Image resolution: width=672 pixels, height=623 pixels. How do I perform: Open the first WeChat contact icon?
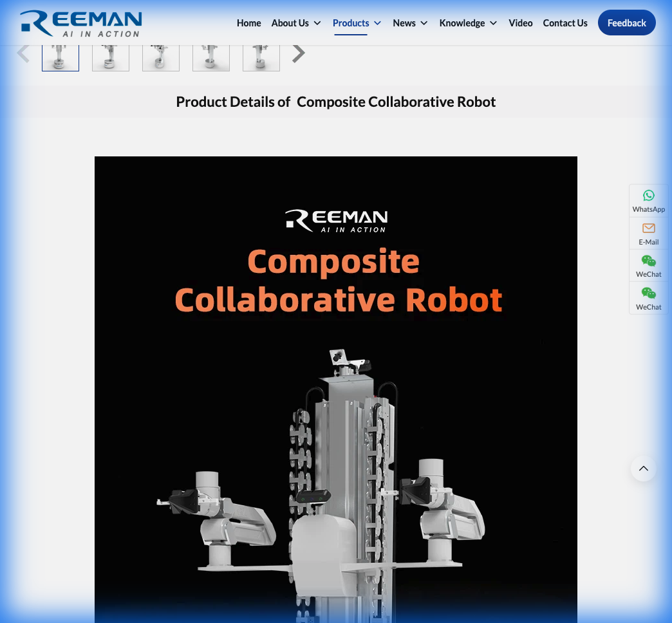(648, 265)
